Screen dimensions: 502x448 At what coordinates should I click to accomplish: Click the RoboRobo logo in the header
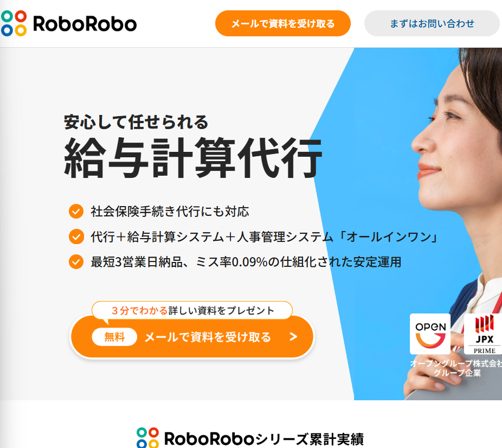(68, 23)
